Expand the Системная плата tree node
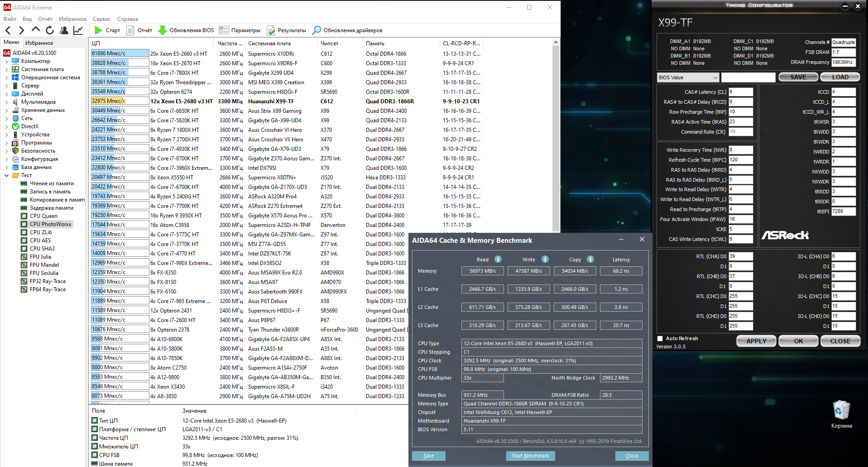Image resolution: width=868 pixels, height=467 pixels. [x=6, y=69]
